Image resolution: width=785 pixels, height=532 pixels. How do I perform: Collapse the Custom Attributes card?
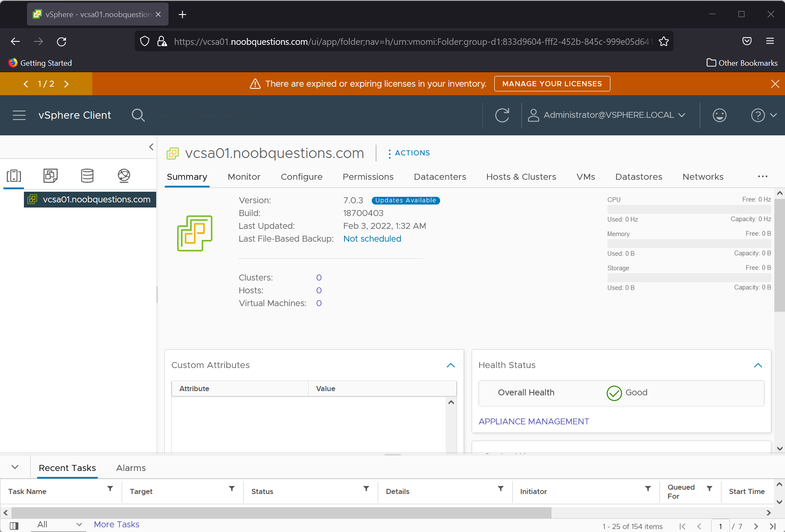click(x=451, y=365)
